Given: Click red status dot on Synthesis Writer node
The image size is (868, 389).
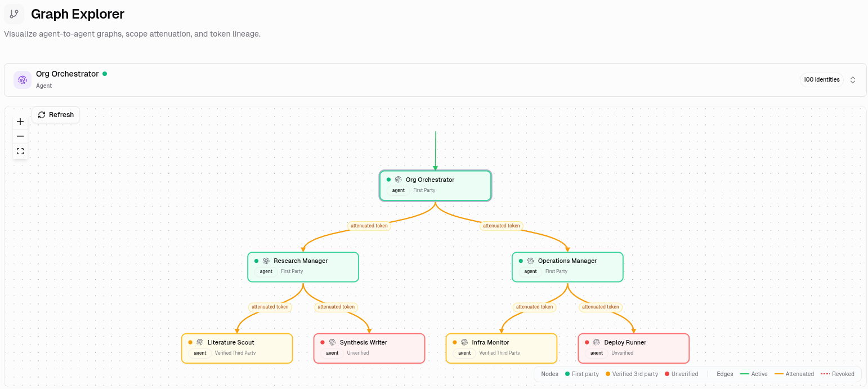Looking at the screenshot, I should 323,342.
